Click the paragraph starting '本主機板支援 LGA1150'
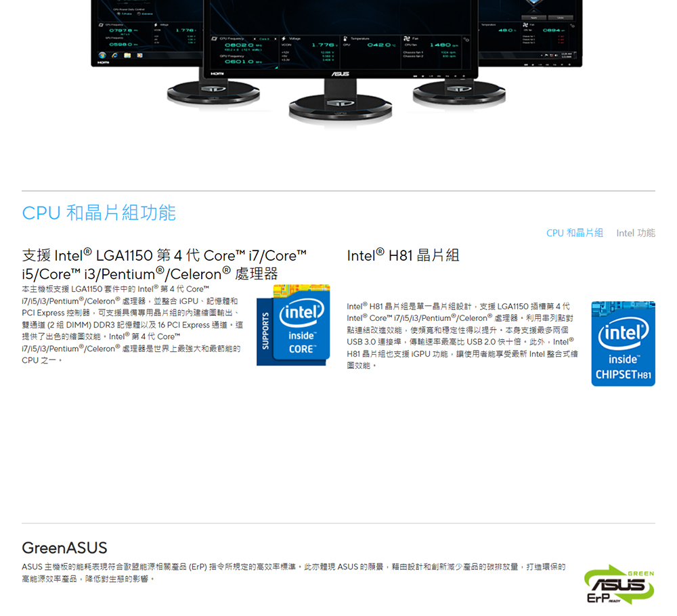The height and width of the screenshot is (616, 677). [133, 325]
